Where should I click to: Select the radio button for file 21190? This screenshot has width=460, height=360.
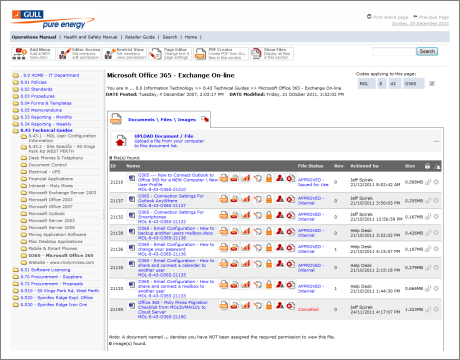[436, 309]
